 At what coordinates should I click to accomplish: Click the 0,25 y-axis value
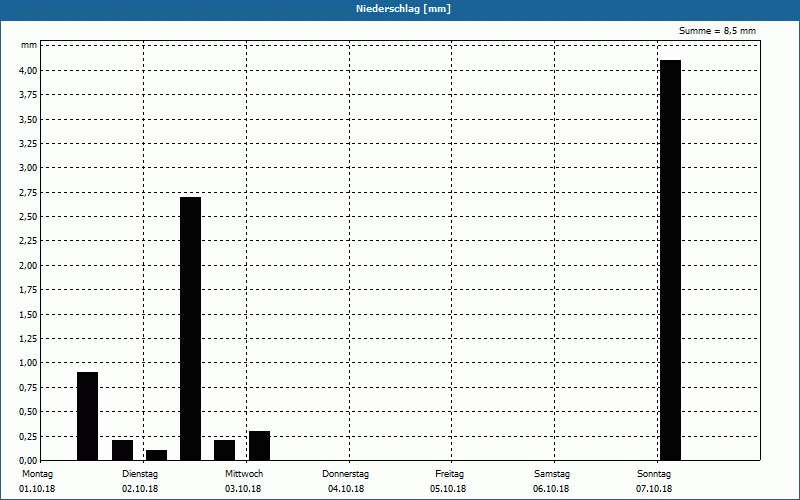coord(28,436)
